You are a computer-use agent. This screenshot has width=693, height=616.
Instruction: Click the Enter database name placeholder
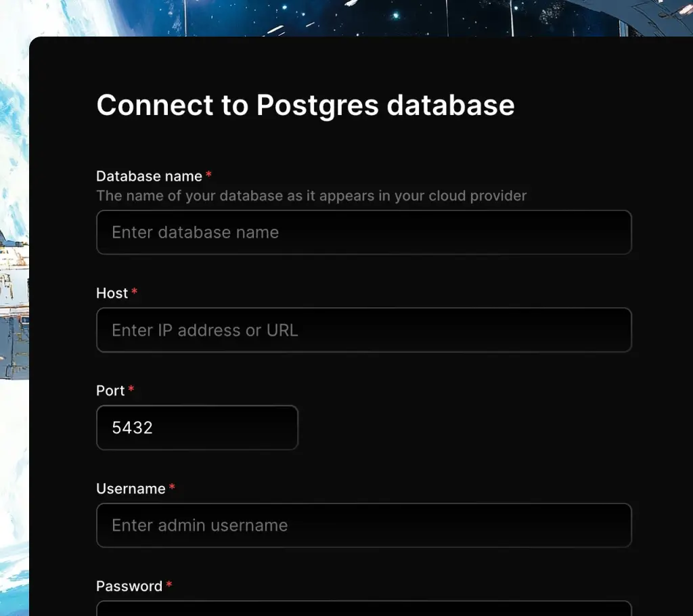click(195, 232)
